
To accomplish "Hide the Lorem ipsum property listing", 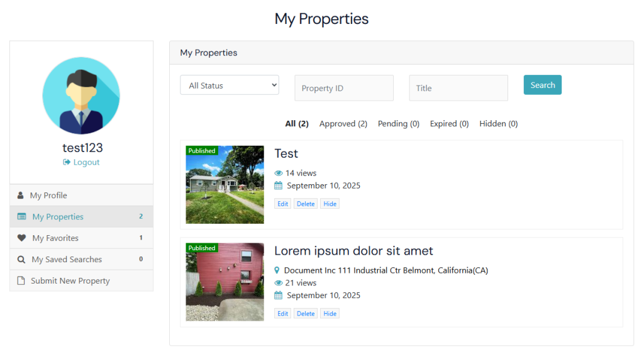I will 330,314.
